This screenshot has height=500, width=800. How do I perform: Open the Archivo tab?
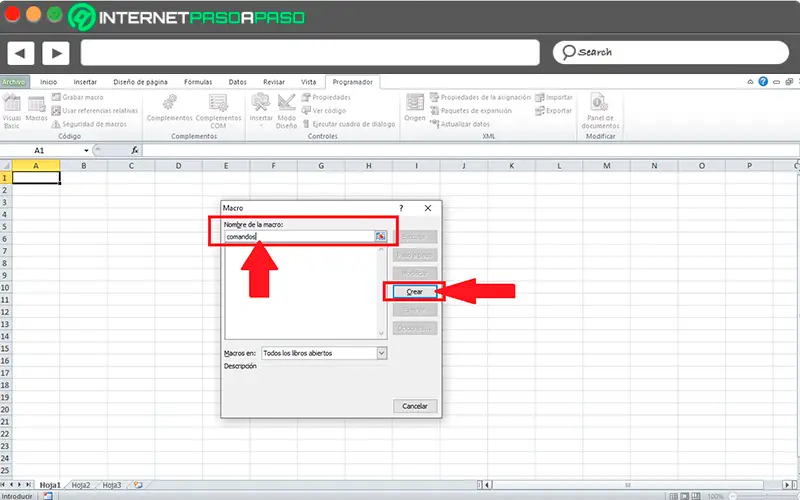pos(14,82)
